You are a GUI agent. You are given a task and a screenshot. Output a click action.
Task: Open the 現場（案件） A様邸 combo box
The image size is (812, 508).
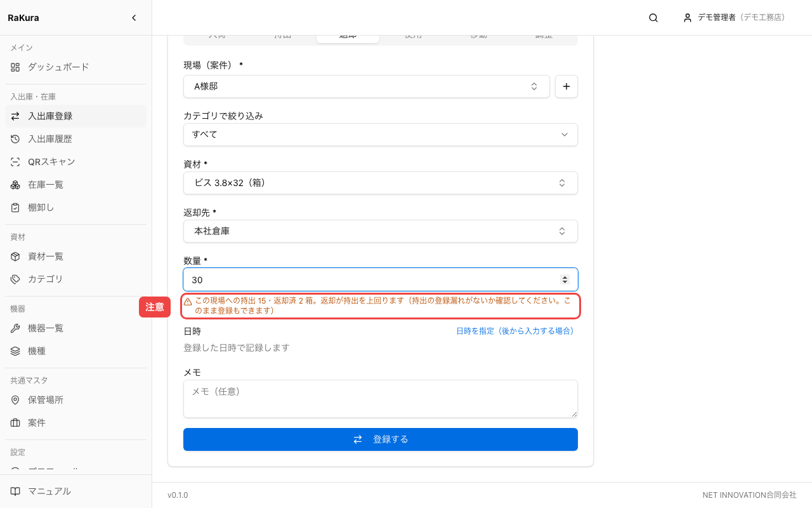pyautogui.click(x=367, y=86)
